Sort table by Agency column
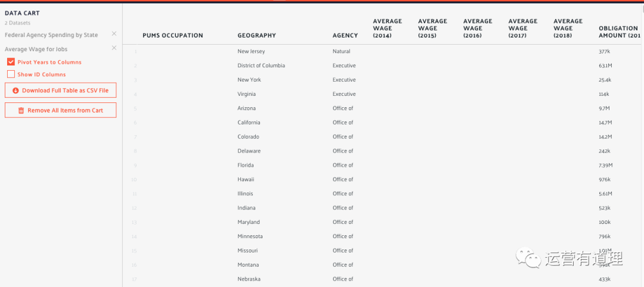This screenshot has width=644, height=287. [x=345, y=36]
